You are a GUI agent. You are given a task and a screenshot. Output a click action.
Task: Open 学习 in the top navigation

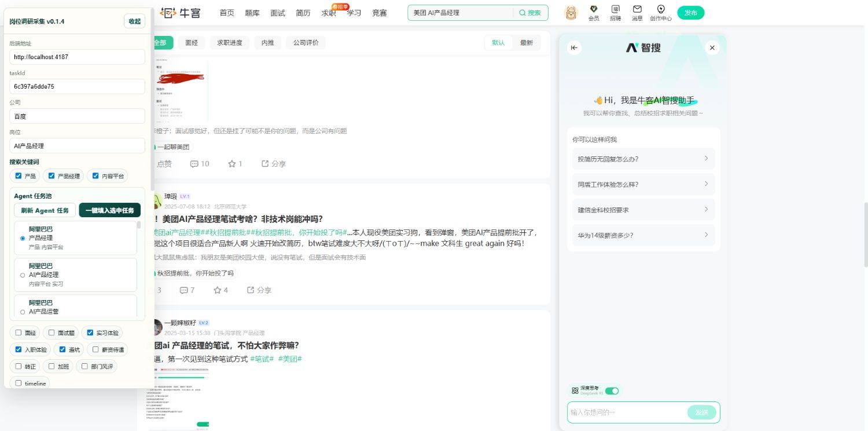354,13
